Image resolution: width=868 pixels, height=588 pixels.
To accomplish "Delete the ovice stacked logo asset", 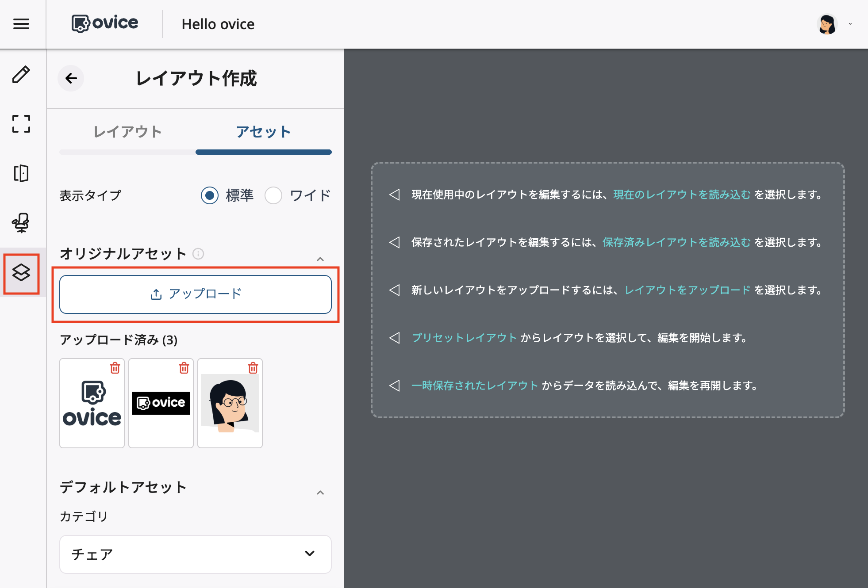I will (x=115, y=368).
